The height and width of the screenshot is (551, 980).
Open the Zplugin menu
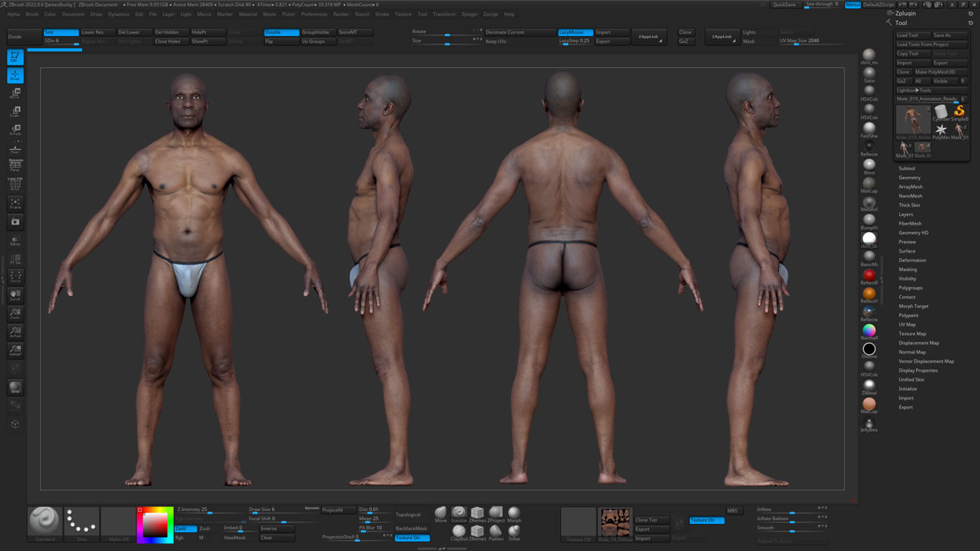[470, 14]
